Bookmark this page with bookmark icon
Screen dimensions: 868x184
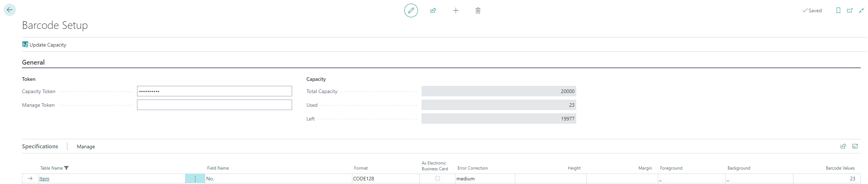838,10
